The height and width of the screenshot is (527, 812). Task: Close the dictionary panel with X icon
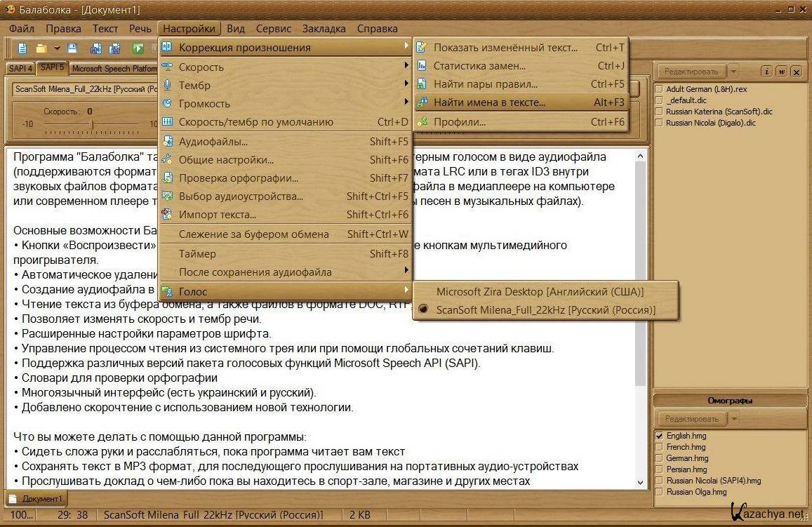click(796, 72)
